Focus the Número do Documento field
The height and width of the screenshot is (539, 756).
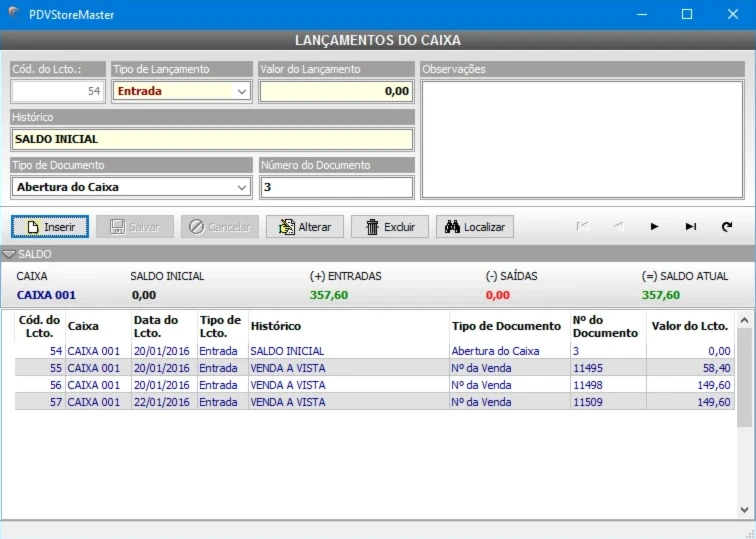[x=336, y=187]
